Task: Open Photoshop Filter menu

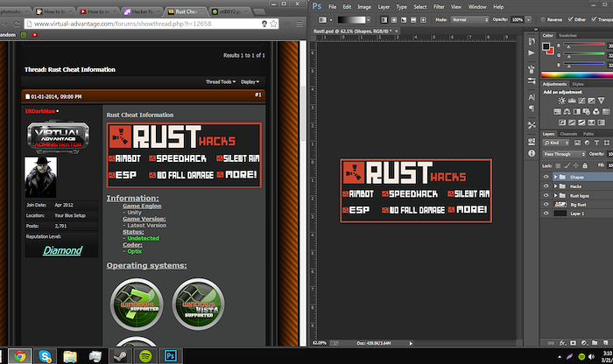Action: tap(439, 7)
